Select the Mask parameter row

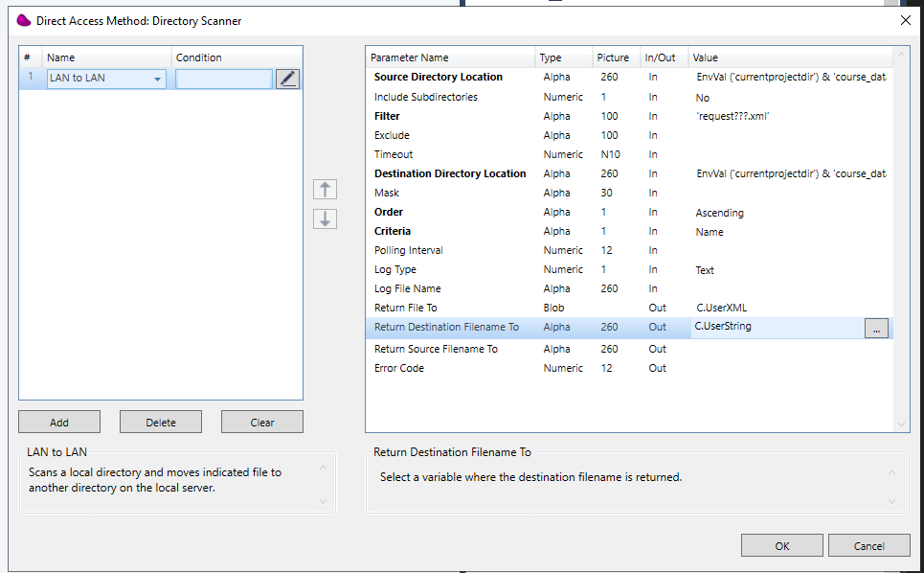[x=629, y=193]
